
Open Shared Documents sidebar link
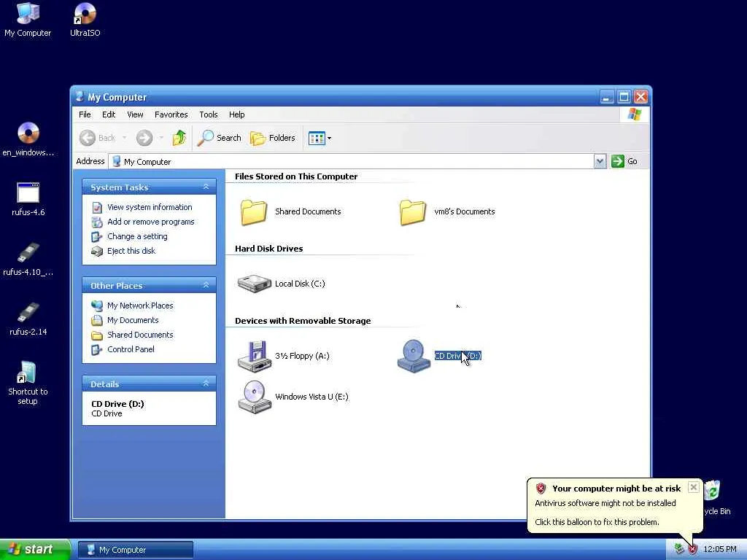pyautogui.click(x=140, y=335)
